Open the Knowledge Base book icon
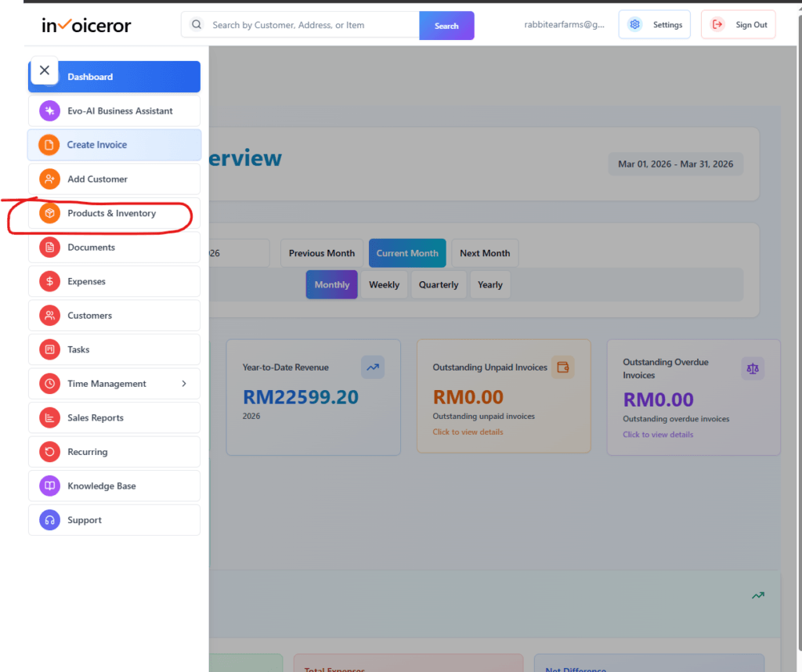This screenshot has width=802, height=672. tap(49, 486)
